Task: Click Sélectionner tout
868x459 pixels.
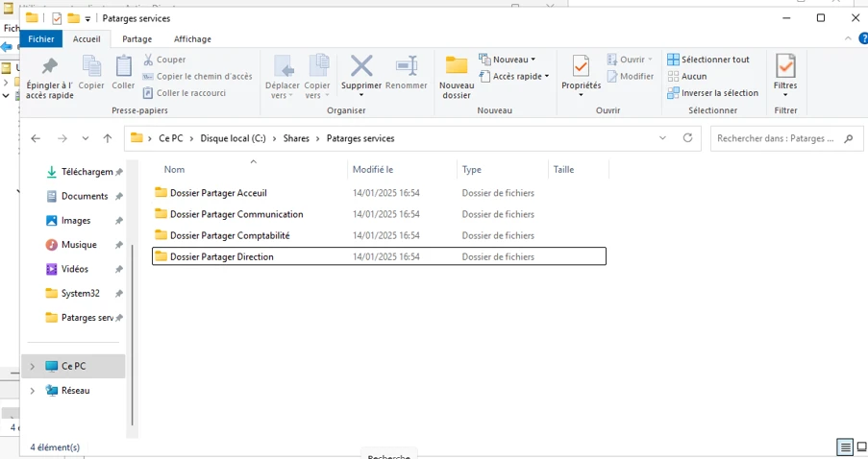Action: pos(708,60)
